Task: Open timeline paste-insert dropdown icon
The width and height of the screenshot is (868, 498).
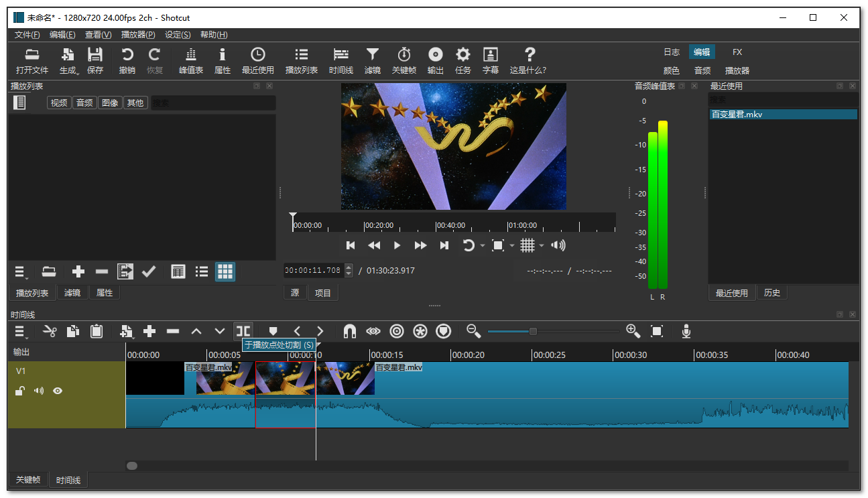Action: 127,331
